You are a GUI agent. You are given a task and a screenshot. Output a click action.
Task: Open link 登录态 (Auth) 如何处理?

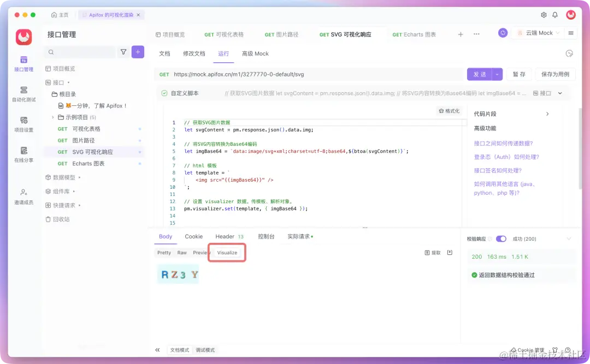(506, 157)
